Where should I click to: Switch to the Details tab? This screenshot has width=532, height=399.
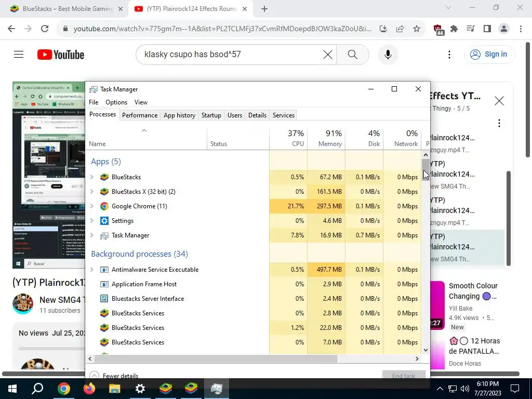click(x=257, y=115)
